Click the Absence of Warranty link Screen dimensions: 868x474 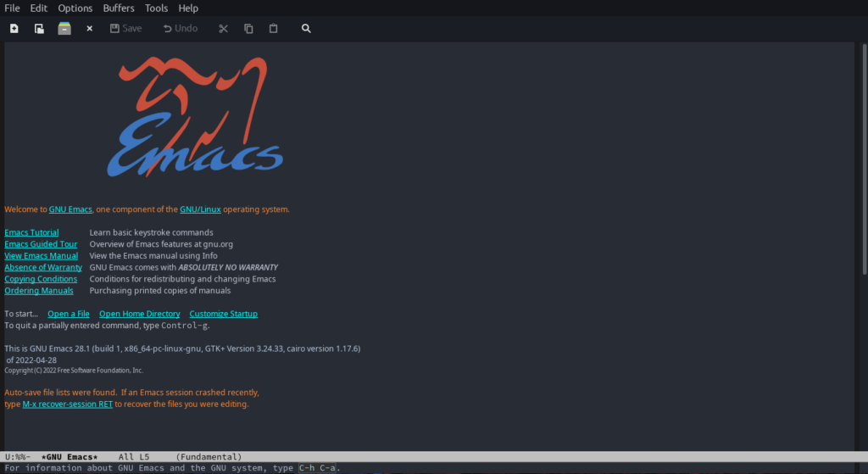pos(43,267)
